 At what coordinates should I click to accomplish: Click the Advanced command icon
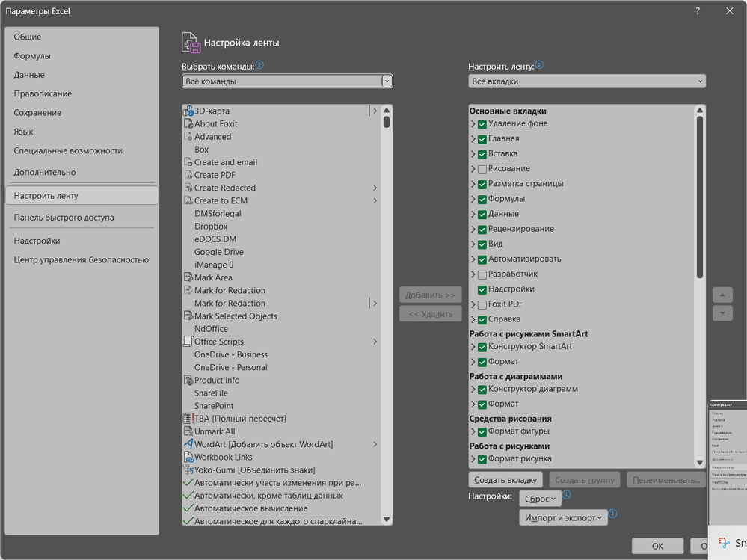tap(188, 137)
